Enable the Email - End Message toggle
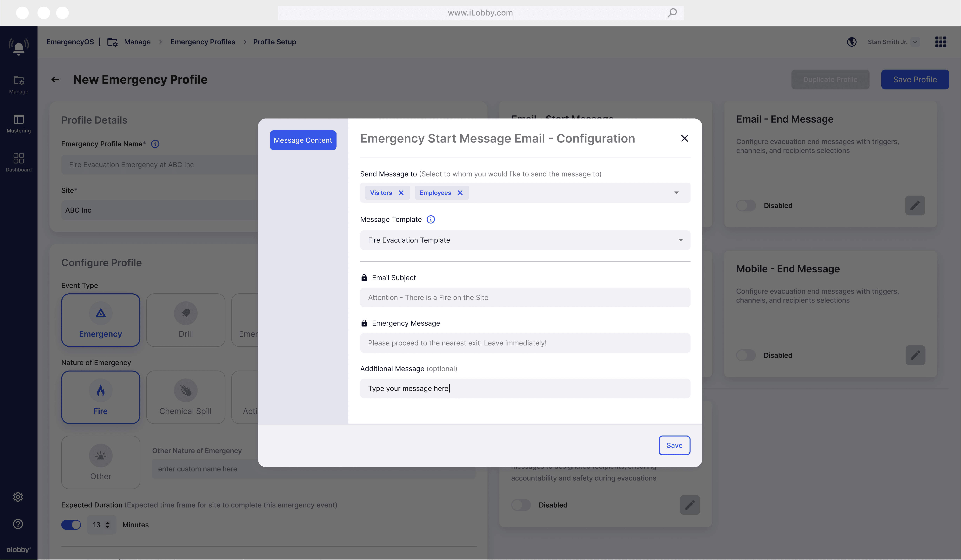The width and height of the screenshot is (961, 560). [x=746, y=205]
